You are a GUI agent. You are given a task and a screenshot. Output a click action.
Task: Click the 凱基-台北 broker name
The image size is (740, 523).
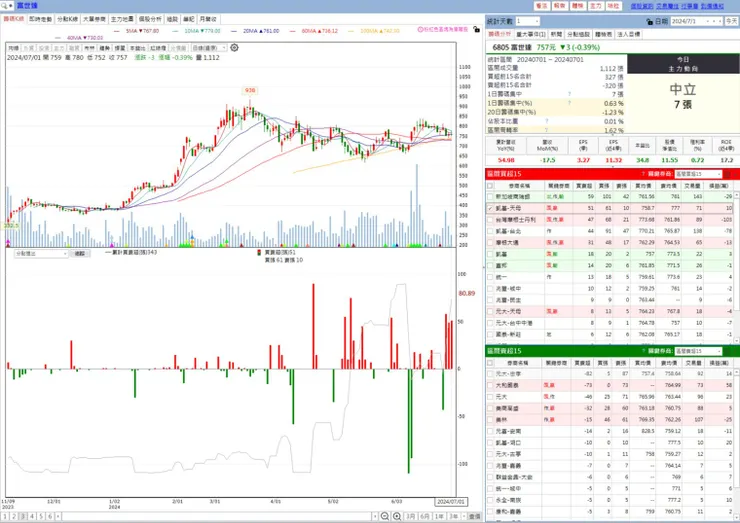pyautogui.click(x=508, y=231)
